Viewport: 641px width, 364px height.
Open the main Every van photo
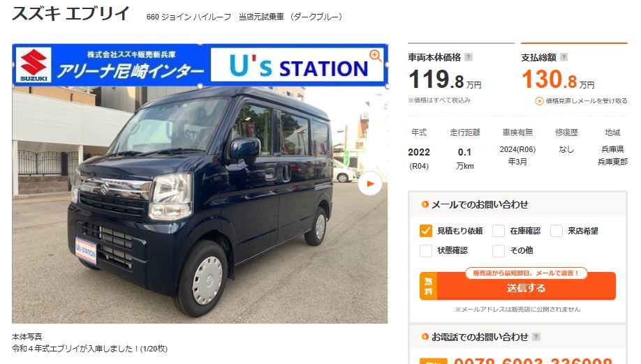tap(200, 205)
